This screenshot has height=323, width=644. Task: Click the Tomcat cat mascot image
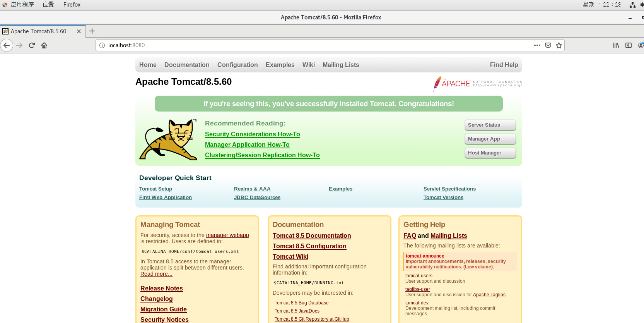(x=169, y=139)
